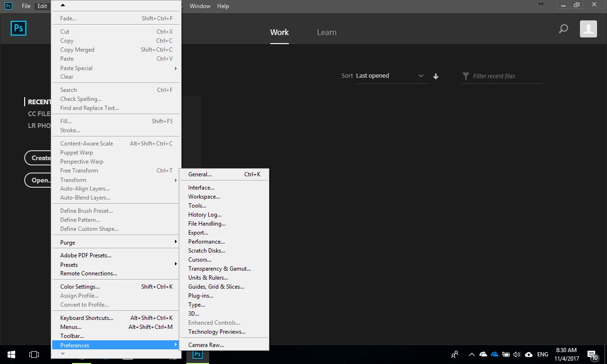The width and height of the screenshot is (607, 364).
Task: Open Tools preferences
Action: 224,206
